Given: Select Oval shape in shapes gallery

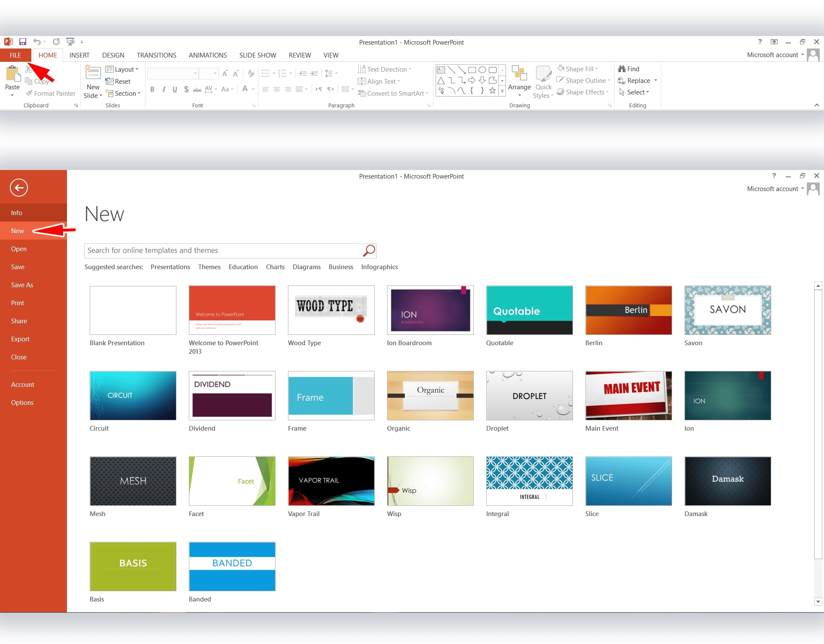Looking at the screenshot, I should [x=482, y=70].
